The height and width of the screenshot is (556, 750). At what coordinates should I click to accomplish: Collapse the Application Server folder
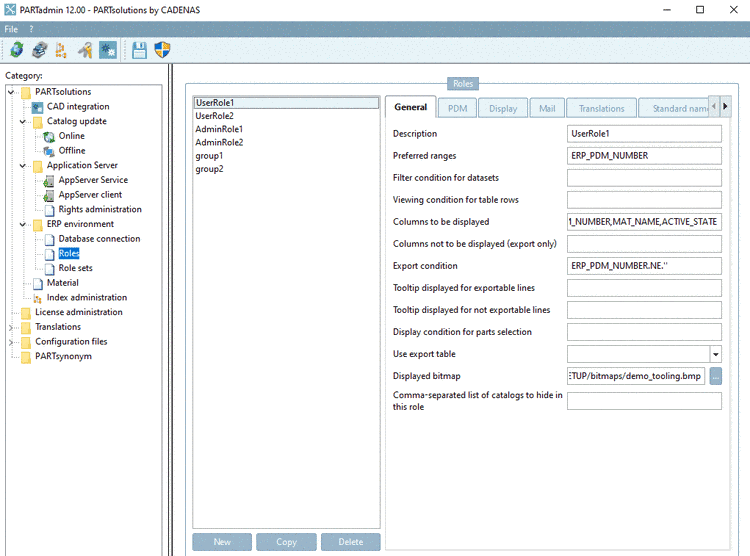(x=22, y=166)
